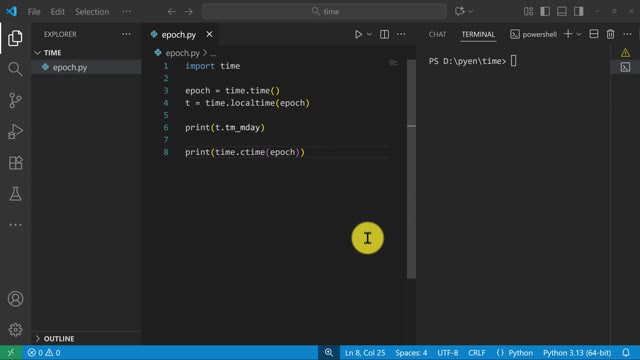
Task: Open Customize Layout button
Action: 529,11
